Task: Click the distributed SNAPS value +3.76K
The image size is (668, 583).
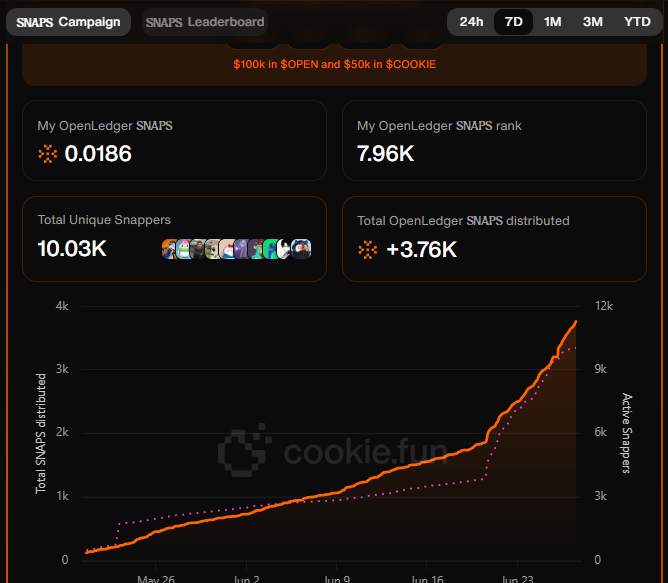Action: click(422, 250)
